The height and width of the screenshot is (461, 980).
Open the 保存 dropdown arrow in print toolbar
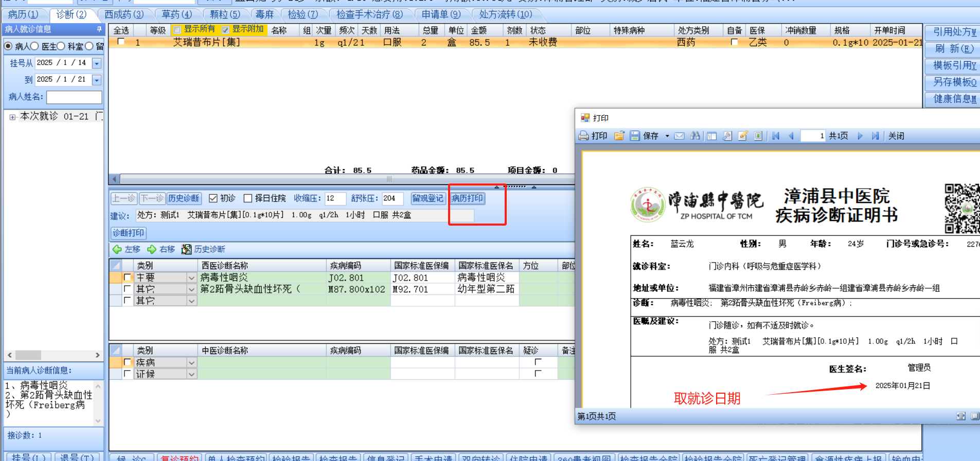pyautogui.click(x=667, y=136)
